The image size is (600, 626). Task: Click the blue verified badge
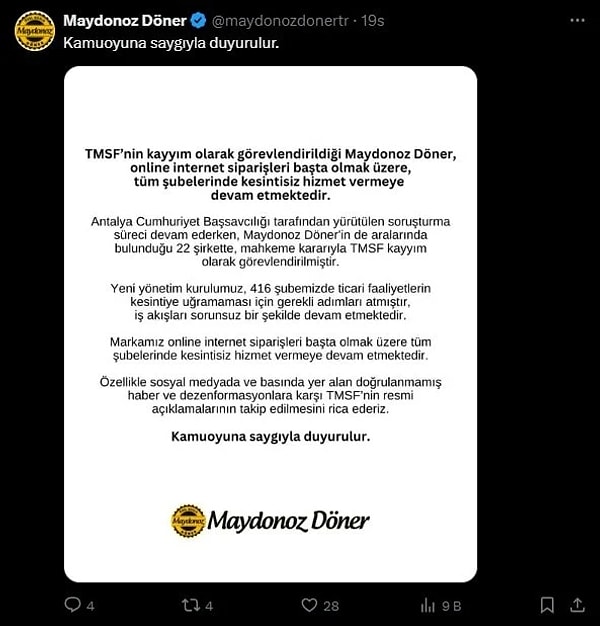point(198,21)
